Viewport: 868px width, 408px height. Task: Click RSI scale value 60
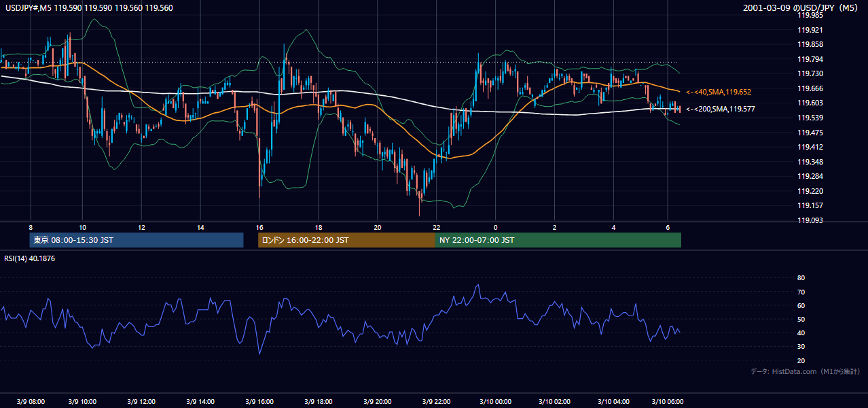801,305
